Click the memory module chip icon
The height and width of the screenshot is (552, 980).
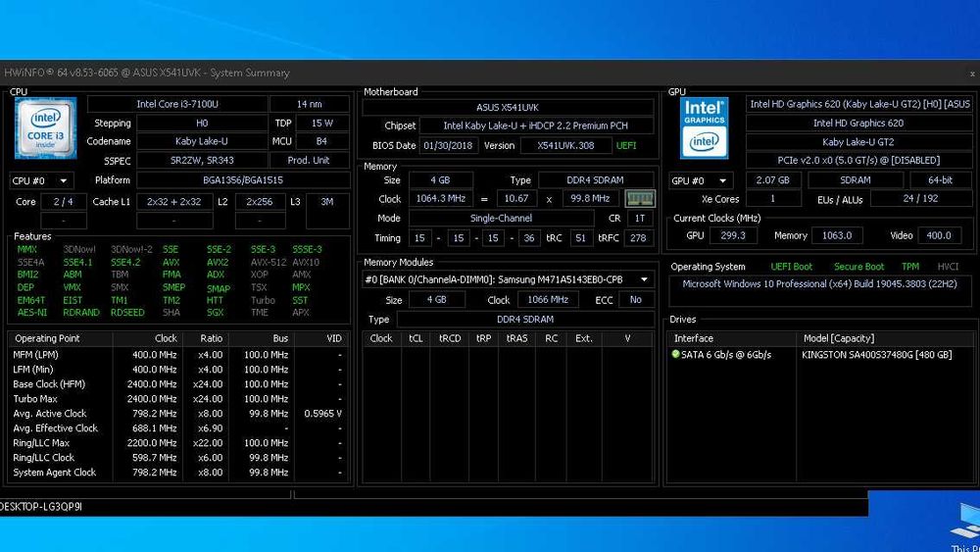(639, 199)
